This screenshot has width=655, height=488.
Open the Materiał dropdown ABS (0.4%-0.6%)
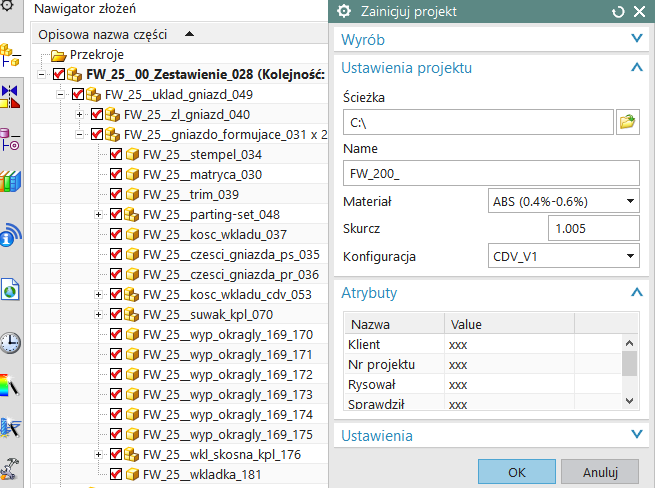564,201
